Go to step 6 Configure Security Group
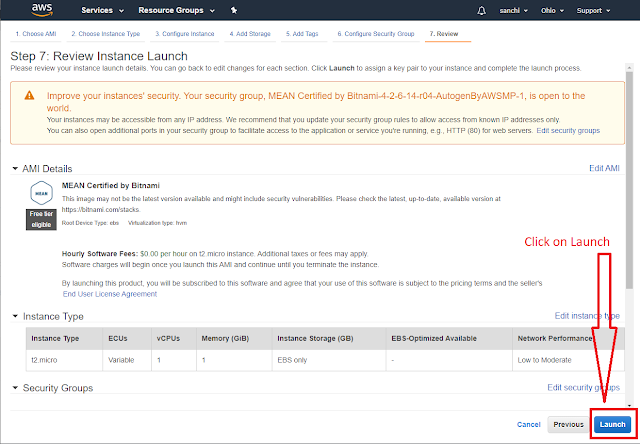Viewport: 640px width, 444px height. [376, 34]
